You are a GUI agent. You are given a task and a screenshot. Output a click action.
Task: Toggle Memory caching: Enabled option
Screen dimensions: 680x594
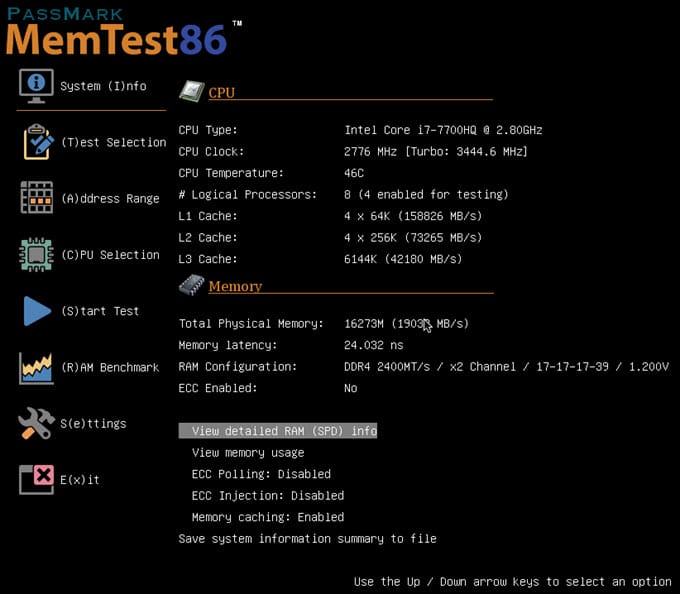coord(268,517)
